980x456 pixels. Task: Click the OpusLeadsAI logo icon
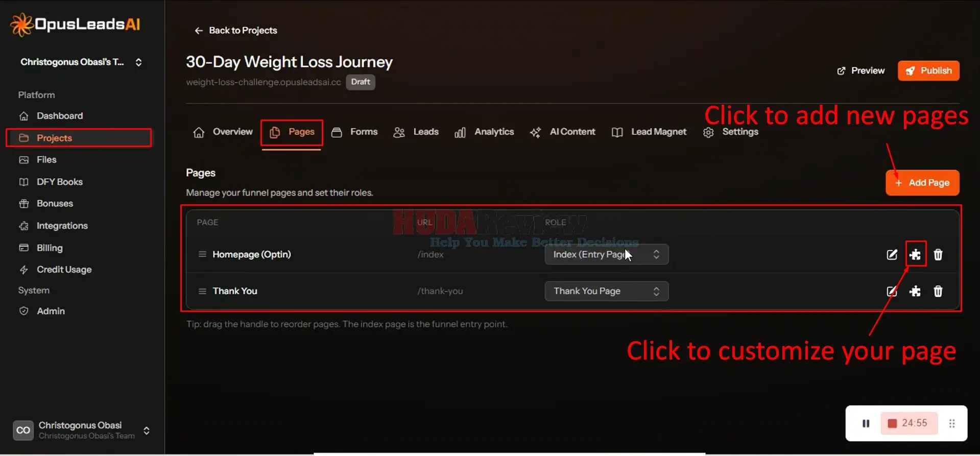click(x=21, y=25)
